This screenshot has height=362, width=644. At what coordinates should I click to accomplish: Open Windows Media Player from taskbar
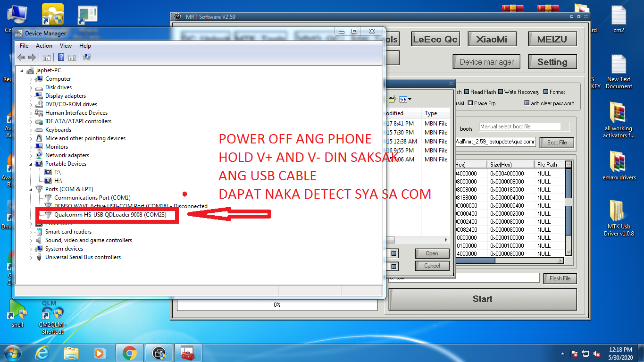99,353
